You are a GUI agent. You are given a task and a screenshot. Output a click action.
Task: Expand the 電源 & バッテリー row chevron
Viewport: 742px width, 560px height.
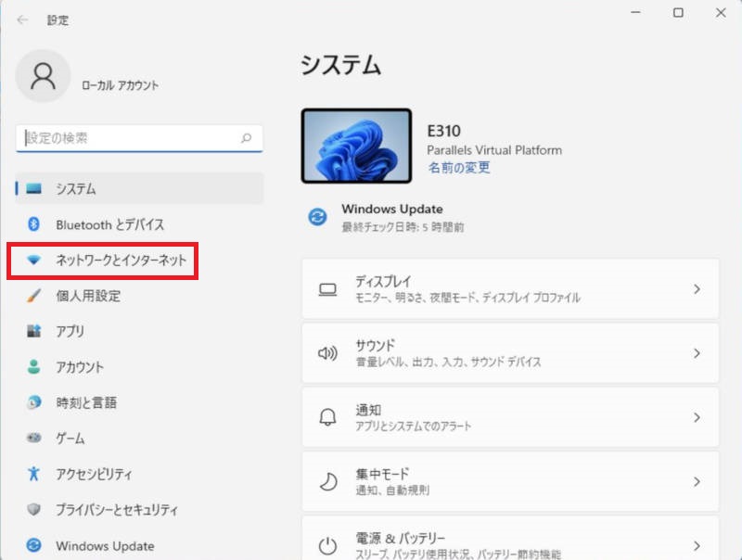click(697, 546)
